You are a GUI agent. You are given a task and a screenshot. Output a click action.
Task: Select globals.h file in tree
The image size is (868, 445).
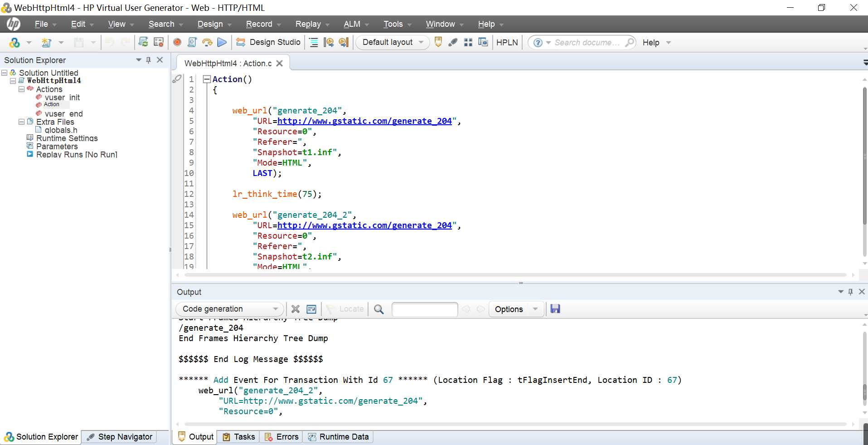click(x=61, y=130)
